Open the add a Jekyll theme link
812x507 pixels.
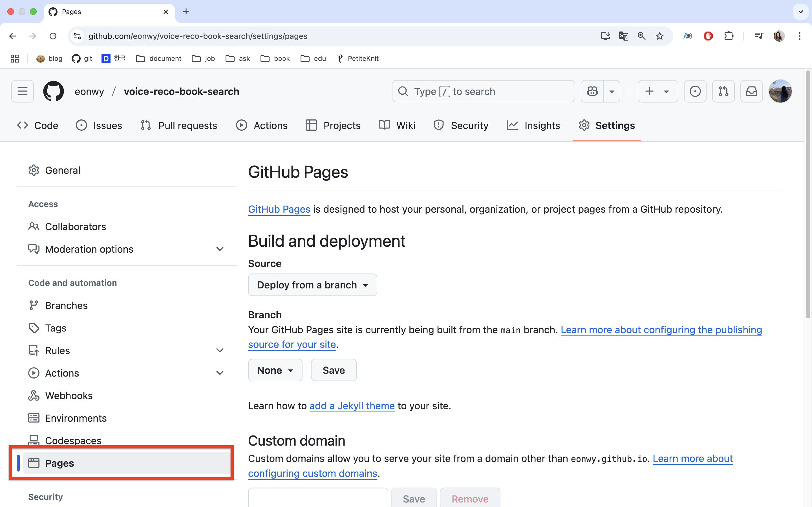tap(352, 406)
